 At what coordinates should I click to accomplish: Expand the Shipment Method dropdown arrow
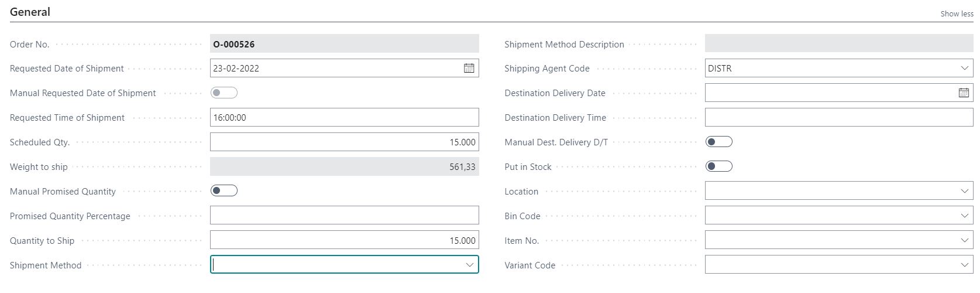(x=469, y=265)
